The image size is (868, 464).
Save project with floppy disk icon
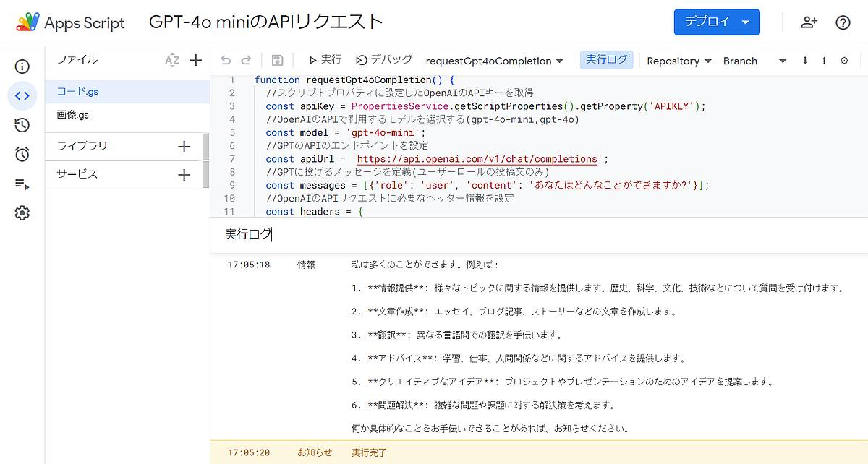(x=277, y=61)
